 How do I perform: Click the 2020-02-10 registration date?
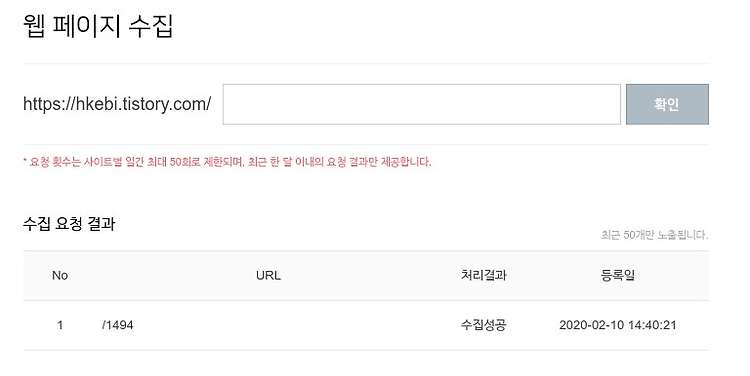[x=592, y=325]
